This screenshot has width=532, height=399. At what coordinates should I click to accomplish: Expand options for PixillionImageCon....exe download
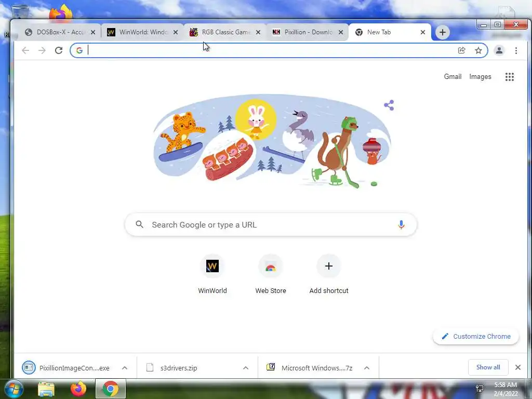coord(125,368)
